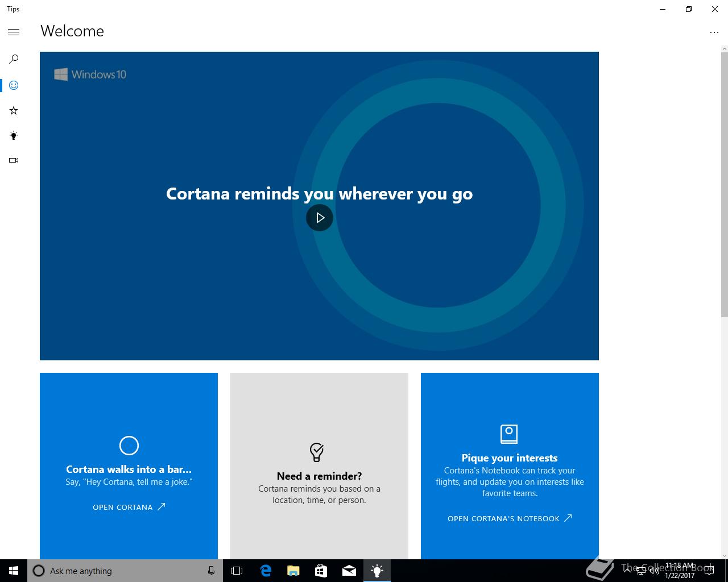
Task: Open the 'Need a reminder?' tile
Action: pyautogui.click(x=319, y=466)
